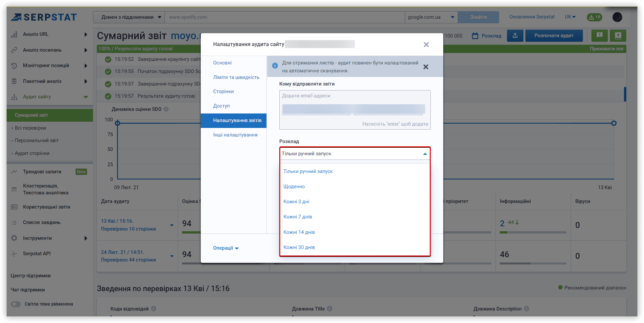Click the export upload icon button
The height and width of the screenshot is (323, 644).
pyautogui.click(x=515, y=36)
